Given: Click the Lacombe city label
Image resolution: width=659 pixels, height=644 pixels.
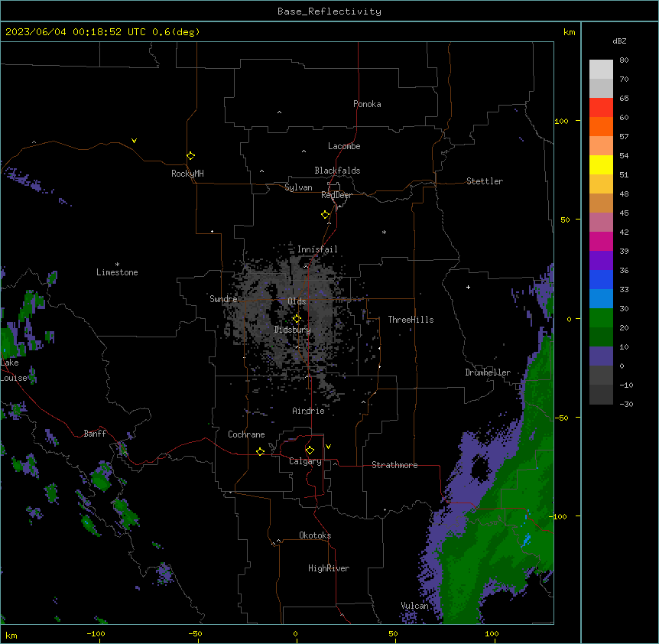Looking at the screenshot, I should [344, 146].
